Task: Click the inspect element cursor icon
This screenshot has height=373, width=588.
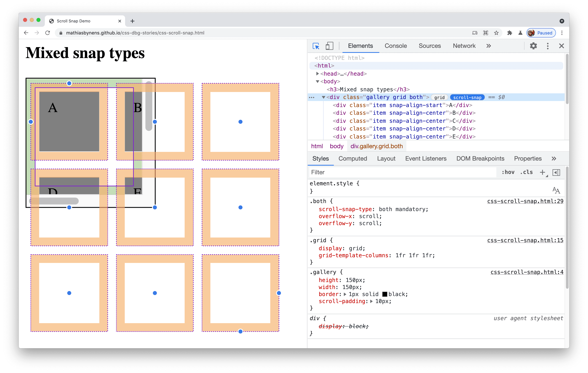Action: point(316,45)
